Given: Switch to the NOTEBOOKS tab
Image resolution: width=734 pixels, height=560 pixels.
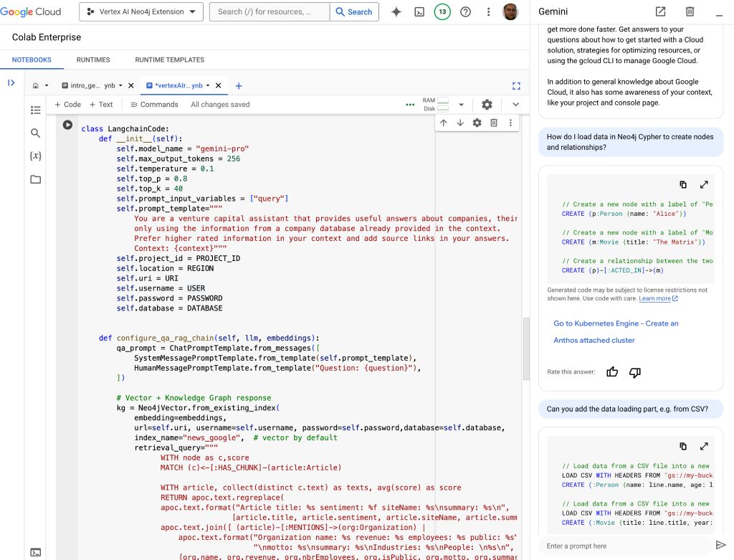Looking at the screenshot, I should [x=32, y=60].
